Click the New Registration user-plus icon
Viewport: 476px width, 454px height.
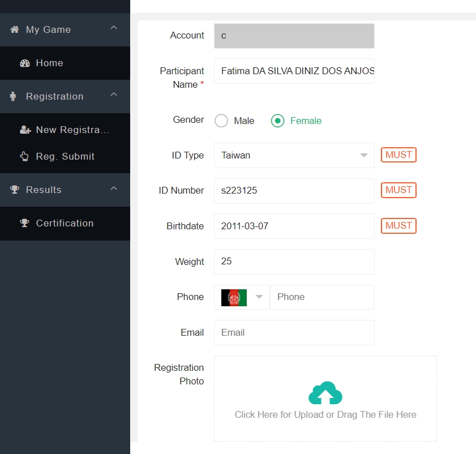pos(25,130)
